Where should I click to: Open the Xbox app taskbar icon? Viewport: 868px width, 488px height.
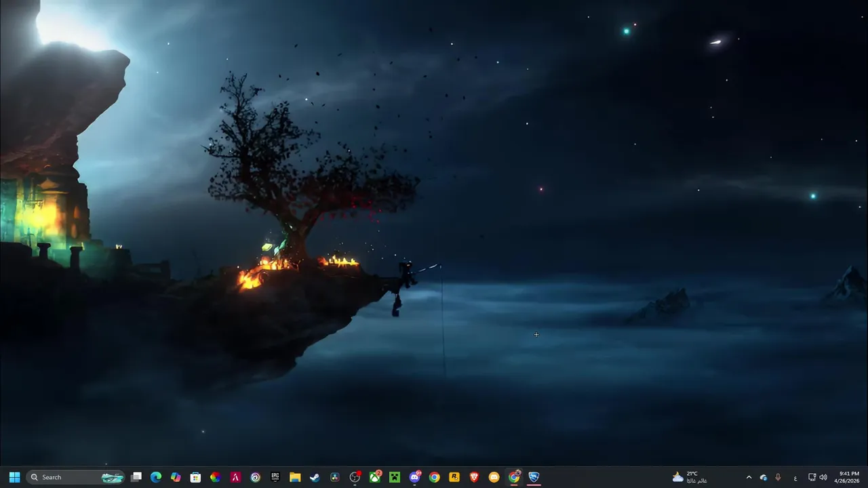(x=374, y=477)
